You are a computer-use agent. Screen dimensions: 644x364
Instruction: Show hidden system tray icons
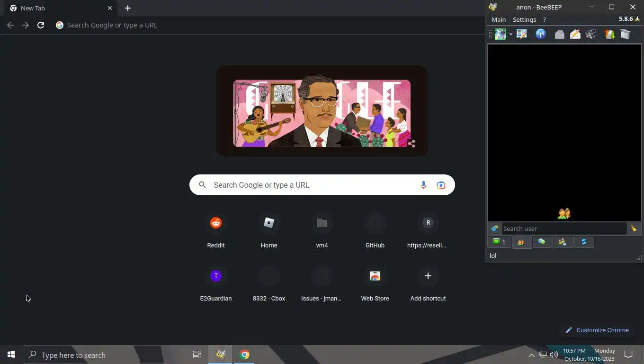(531, 355)
